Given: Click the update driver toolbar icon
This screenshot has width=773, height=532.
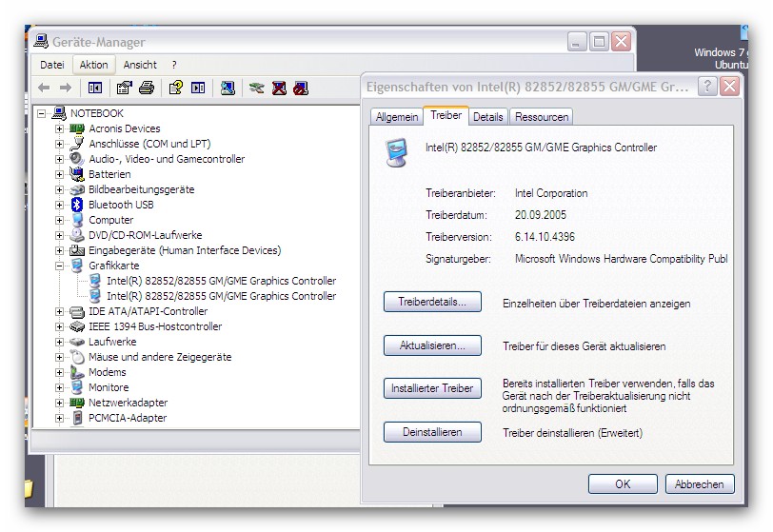Looking at the screenshot, I should point(256,88).
